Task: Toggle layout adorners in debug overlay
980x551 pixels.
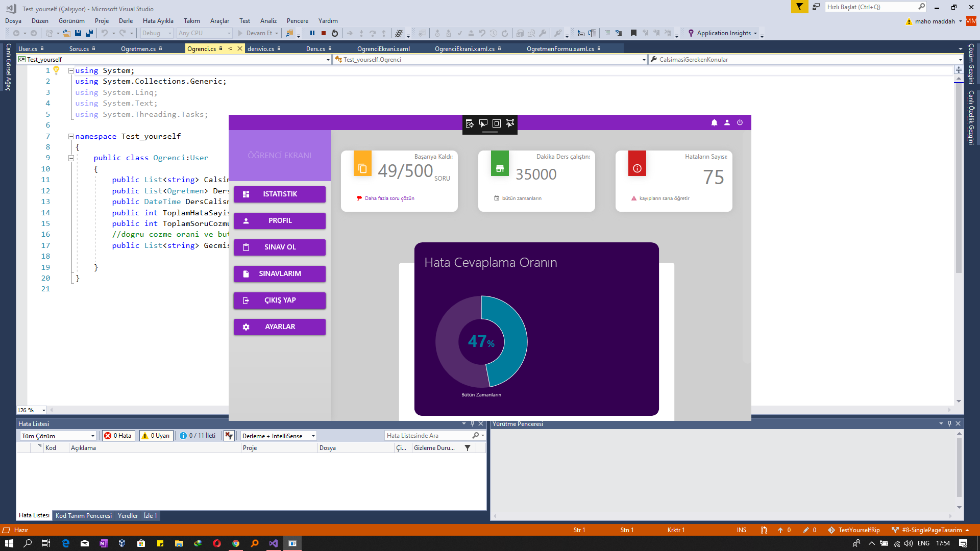Action: [x=497, y=123]
